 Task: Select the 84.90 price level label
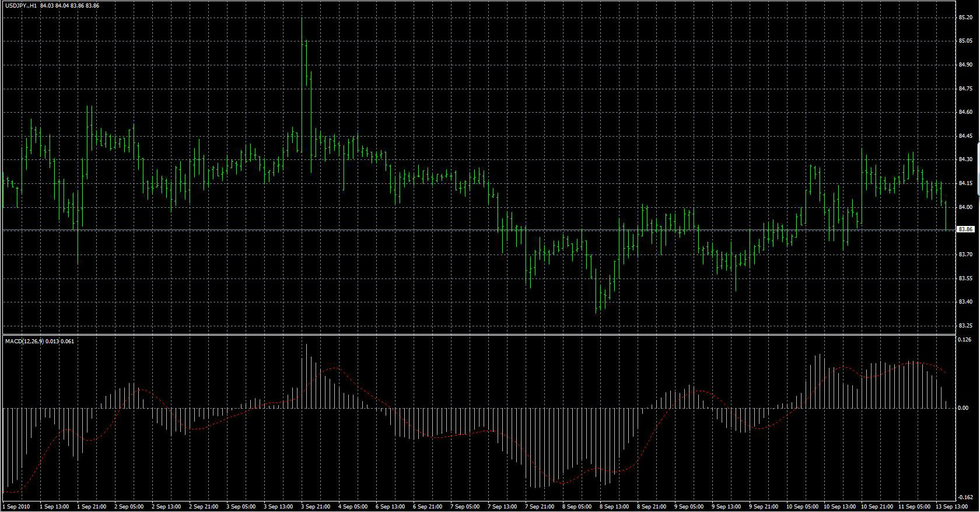tap(965, 65)
